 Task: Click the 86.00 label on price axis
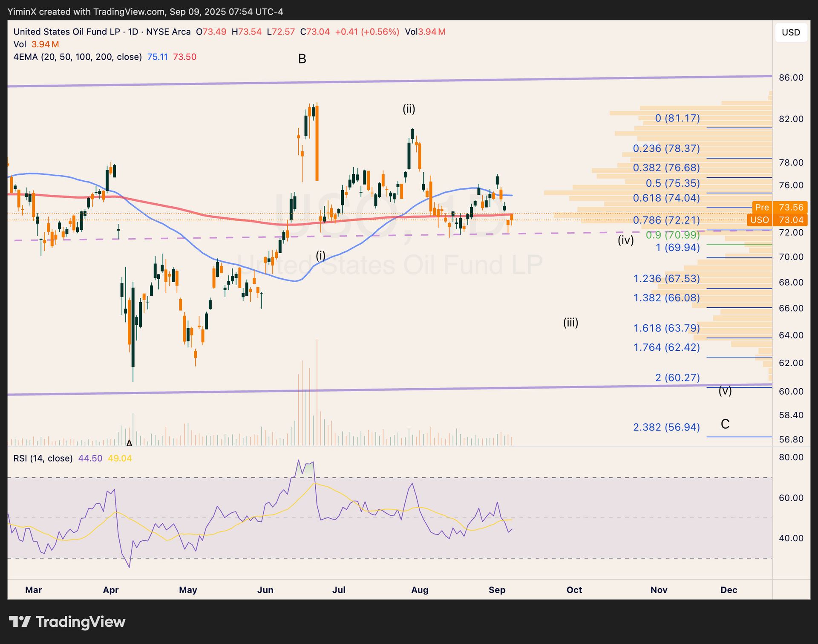click(791, 78)
